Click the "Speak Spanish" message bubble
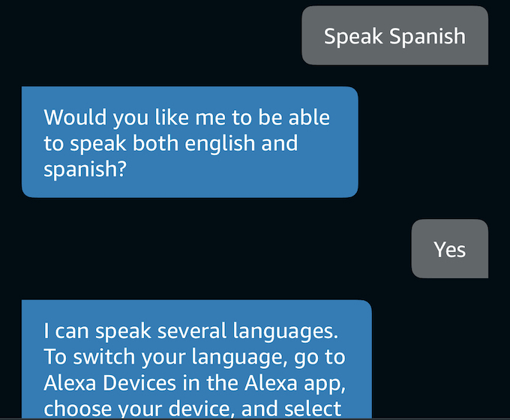This screenshot has width=510, height=420. pyautogui.click(x=394, y=35)
